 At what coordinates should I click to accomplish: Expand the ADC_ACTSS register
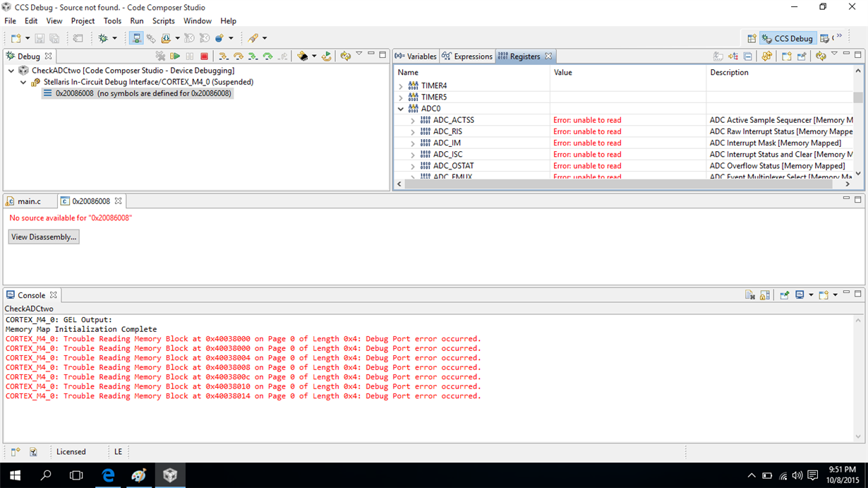tap(413, 121)
